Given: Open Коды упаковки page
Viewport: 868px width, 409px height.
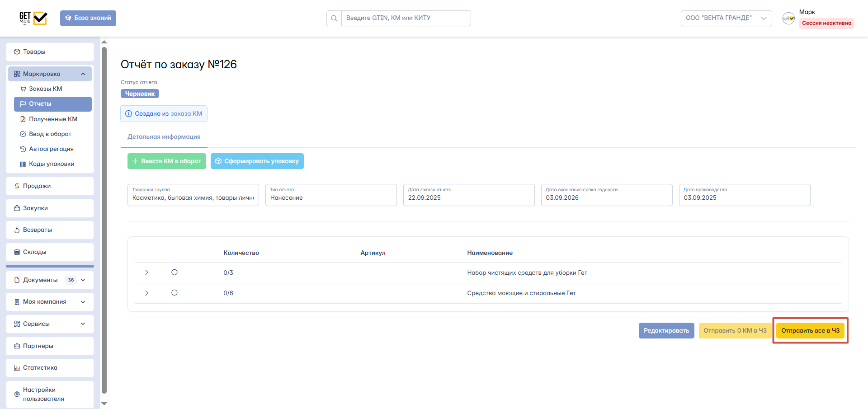Looking at the screenshot, I should pos(53,164).
